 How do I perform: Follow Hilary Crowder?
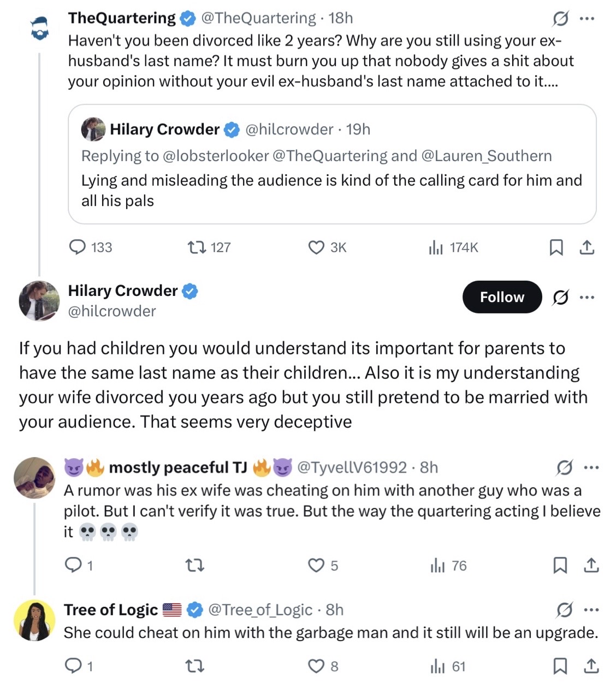tap(502, 297)
